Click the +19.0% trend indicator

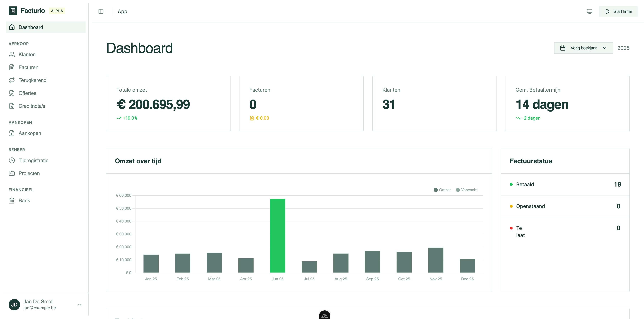click(127, 118)
